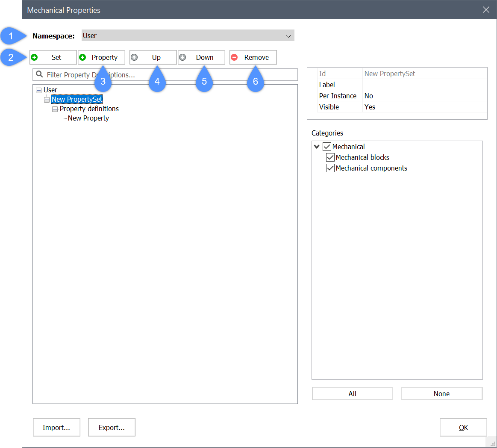Add a new Property with plus icon
This screenshot has width=497, height=448.
[x=101, y=57]
